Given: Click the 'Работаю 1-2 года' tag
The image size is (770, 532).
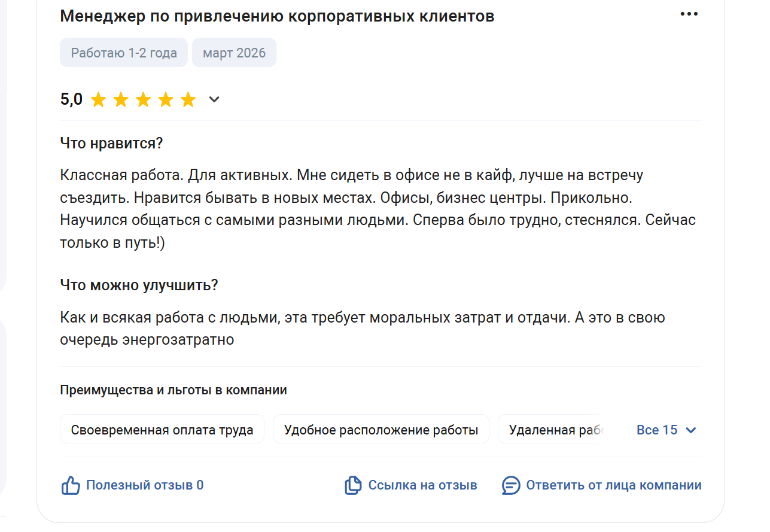Looking at the screenshot, I should [124, 53].
